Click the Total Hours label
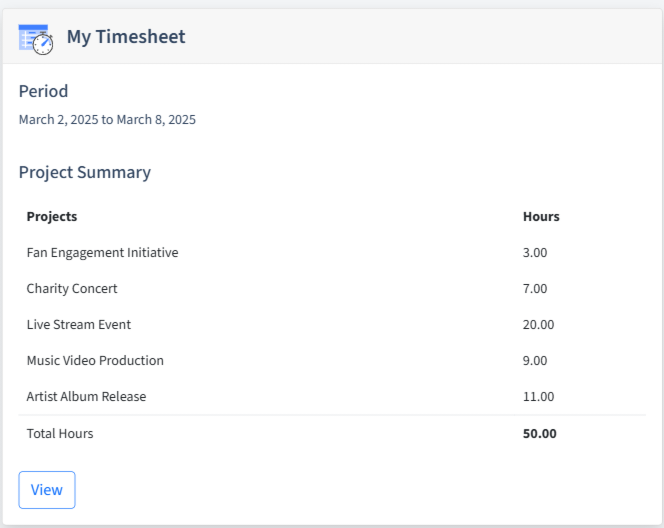Screen dimensions: 664x528 coord(60,434)
